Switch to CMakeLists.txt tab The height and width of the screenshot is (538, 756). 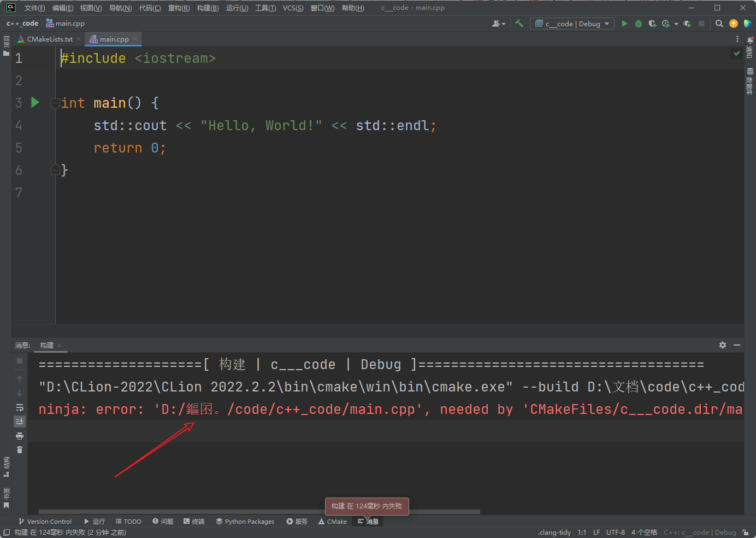point(49,39)
